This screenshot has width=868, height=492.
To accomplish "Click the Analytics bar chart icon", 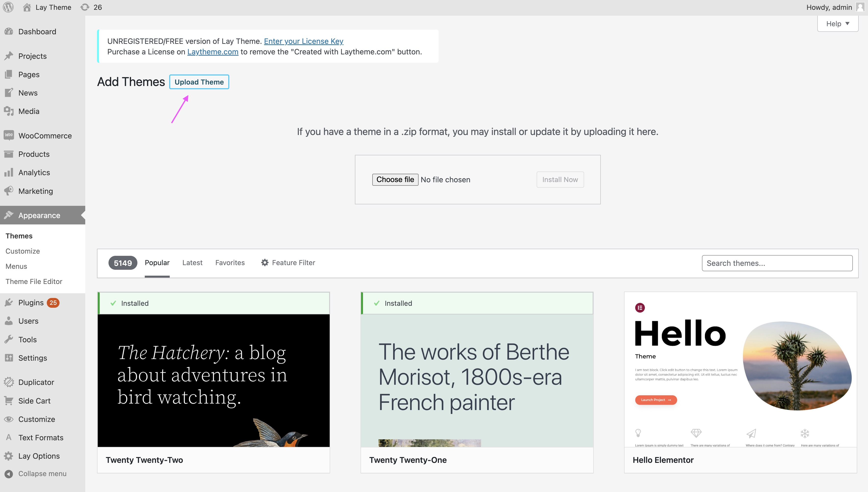I will click(9, 172).
